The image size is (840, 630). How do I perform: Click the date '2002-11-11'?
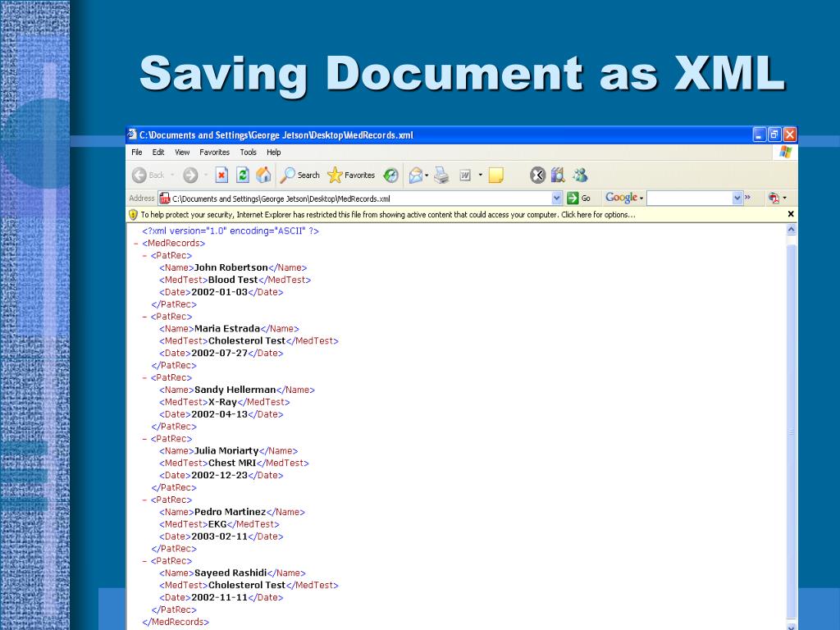pyautogui.click(x=220, y=597)
